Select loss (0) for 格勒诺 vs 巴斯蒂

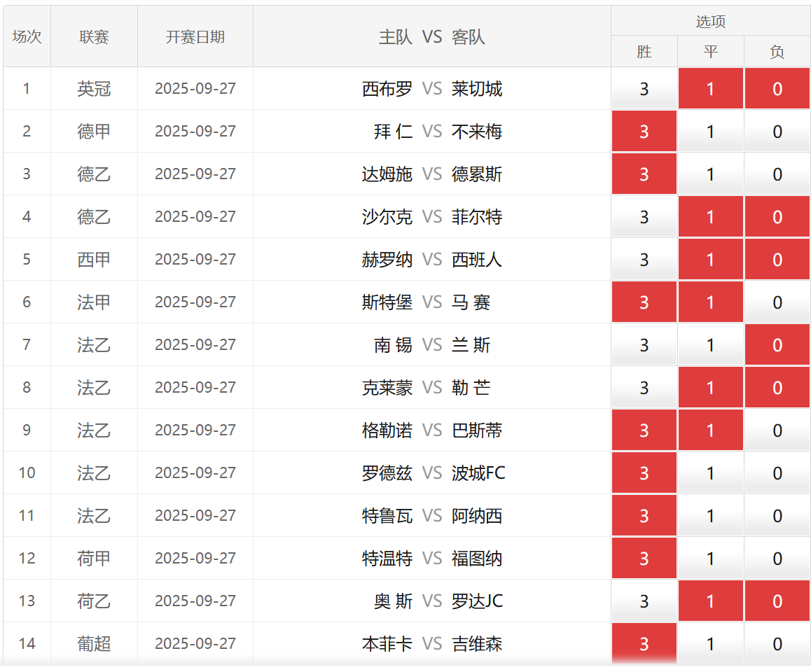pyautogui.click(x=777, y=430)
